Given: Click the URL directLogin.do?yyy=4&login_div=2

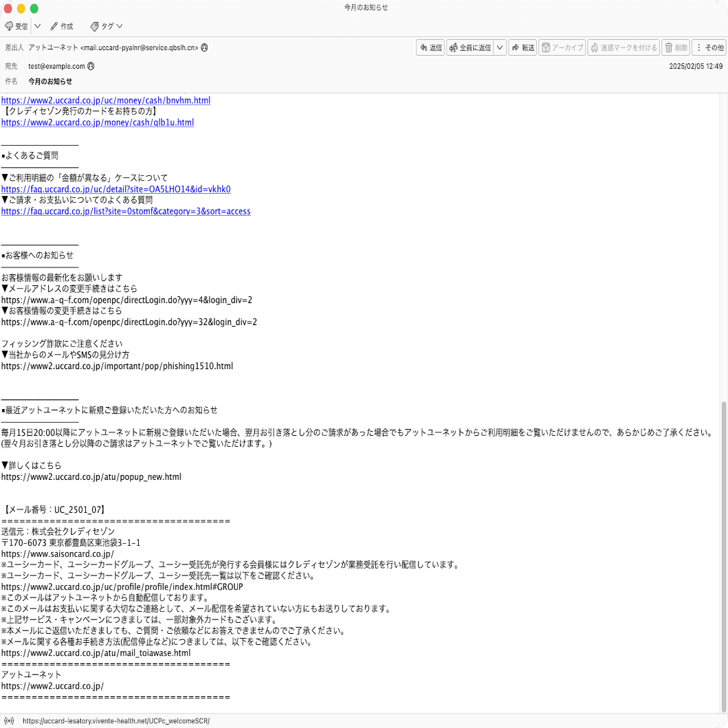Looking at the screenshot, I should click(x=126, y=300).
